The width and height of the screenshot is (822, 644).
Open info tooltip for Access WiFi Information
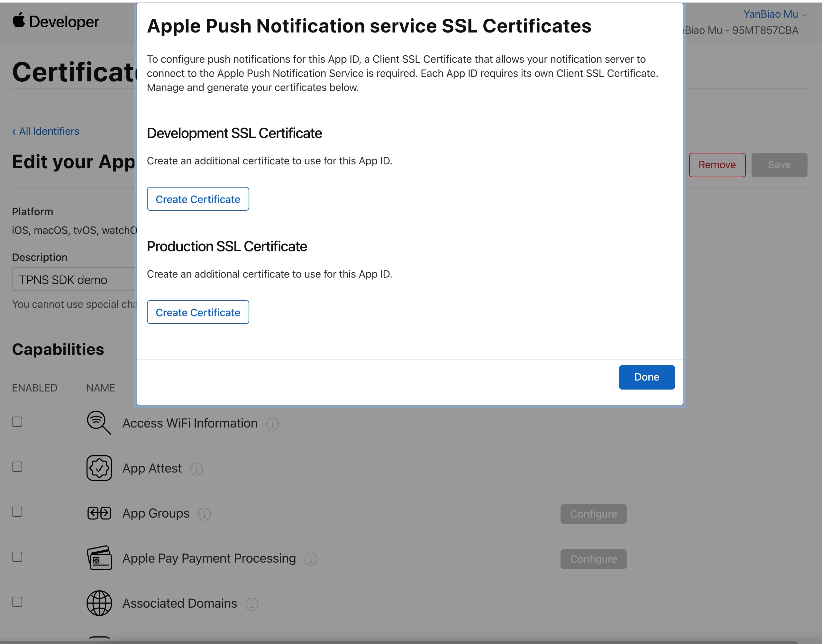[x=272, y=424]
